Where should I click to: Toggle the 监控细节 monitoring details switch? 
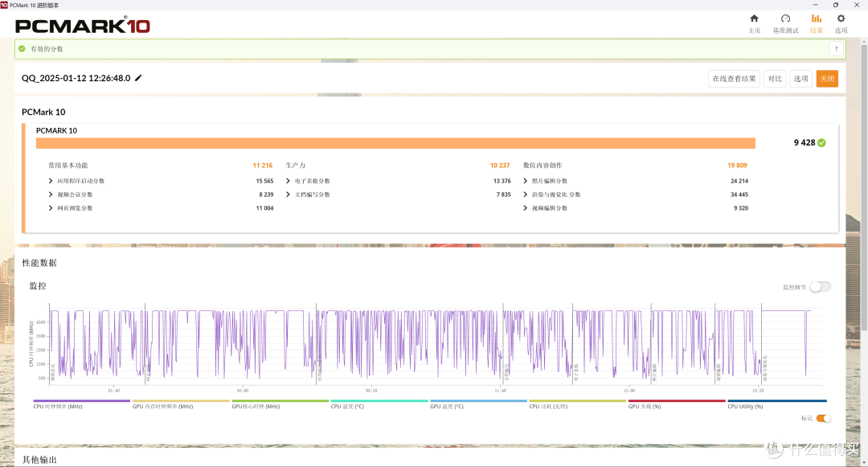click(820, 287)
